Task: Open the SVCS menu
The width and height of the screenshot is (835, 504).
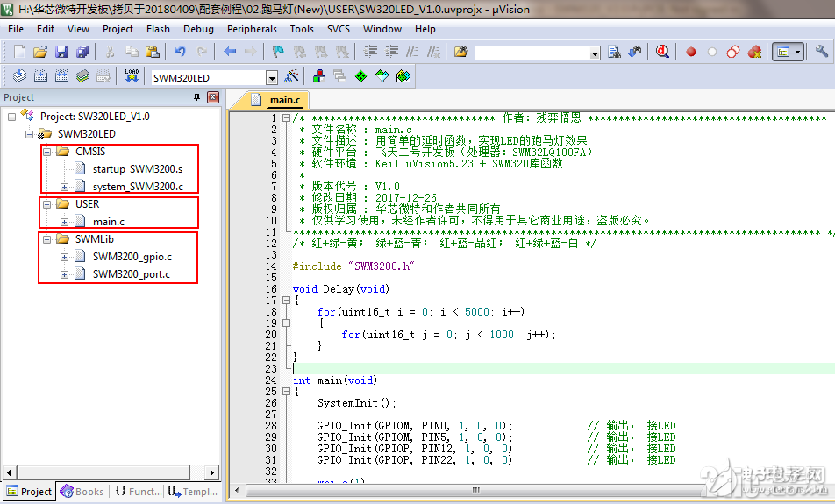Action: (x=339, y=29)
